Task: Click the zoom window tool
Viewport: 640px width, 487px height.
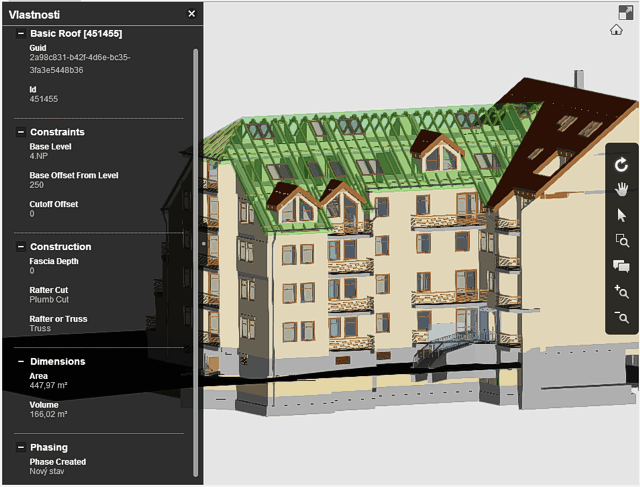Action: 621,240
